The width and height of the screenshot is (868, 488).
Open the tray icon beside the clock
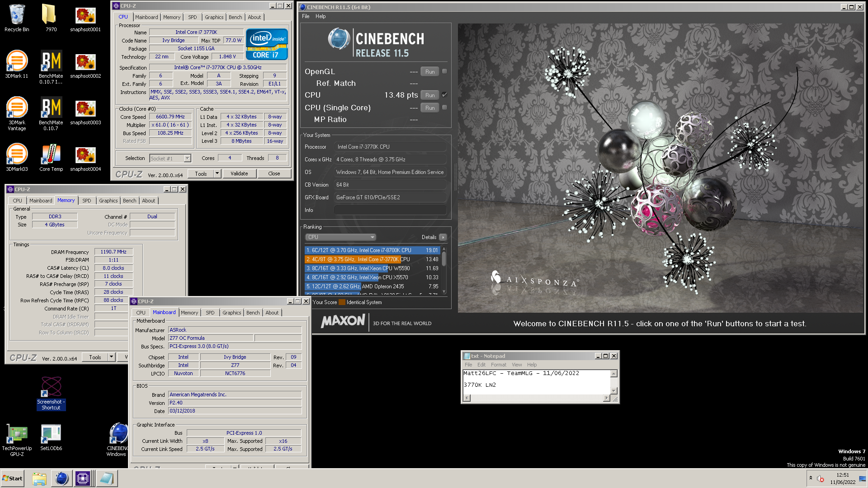coord(863,479)
